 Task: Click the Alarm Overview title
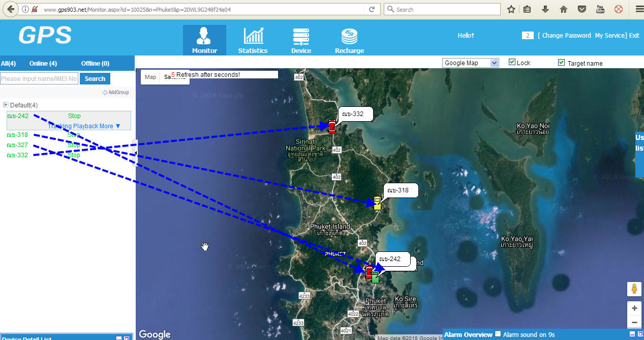[468, 334]
